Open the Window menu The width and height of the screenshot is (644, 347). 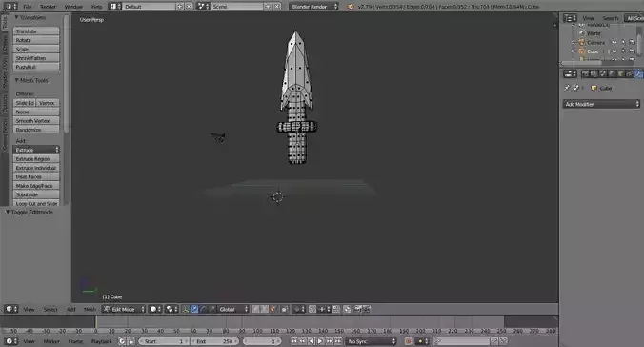pyautogui.click(x=73, y=7)
